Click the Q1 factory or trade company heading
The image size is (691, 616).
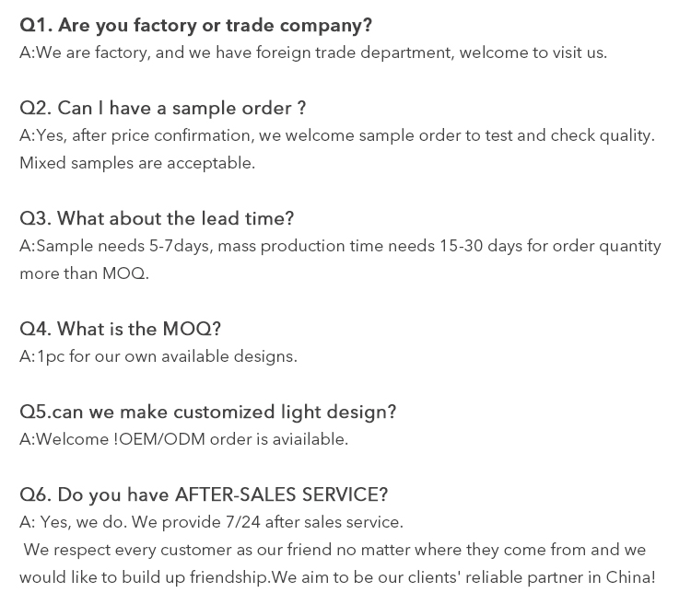(x=195, y=26)
